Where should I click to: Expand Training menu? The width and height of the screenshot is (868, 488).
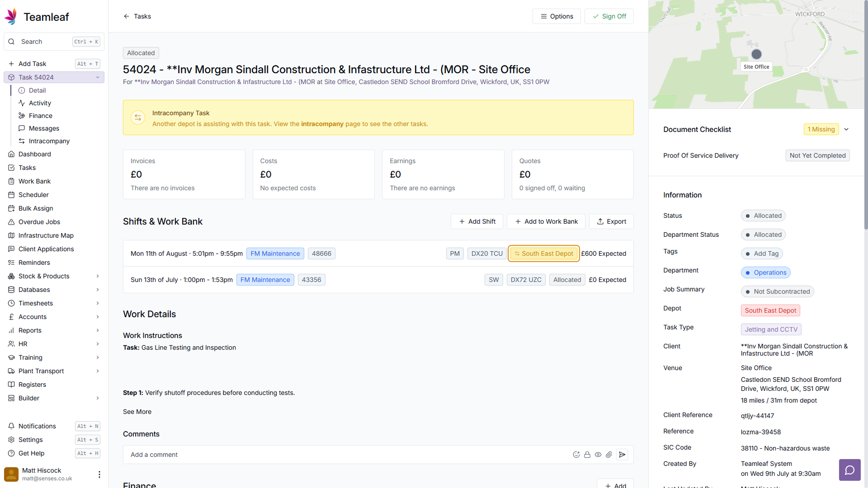click(54, 357)
